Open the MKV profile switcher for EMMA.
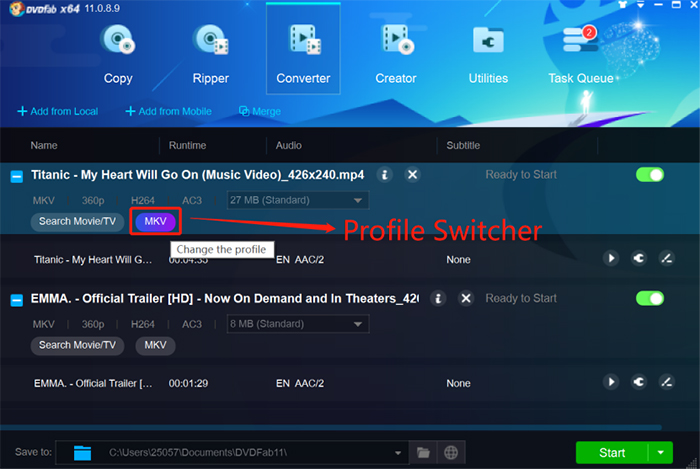Image resolution: width=700 pixels, height=469 pixels. click(x=155, y=345)
